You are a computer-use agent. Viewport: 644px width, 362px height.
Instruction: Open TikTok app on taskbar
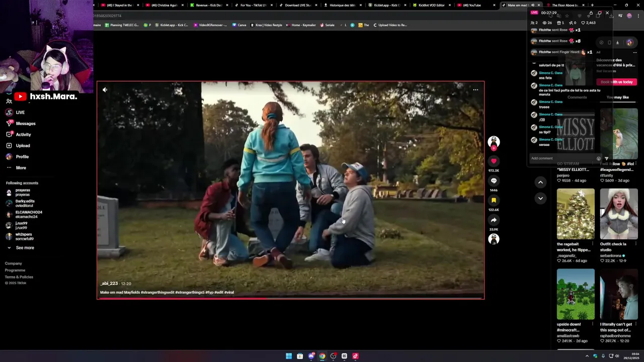point(355,356)
